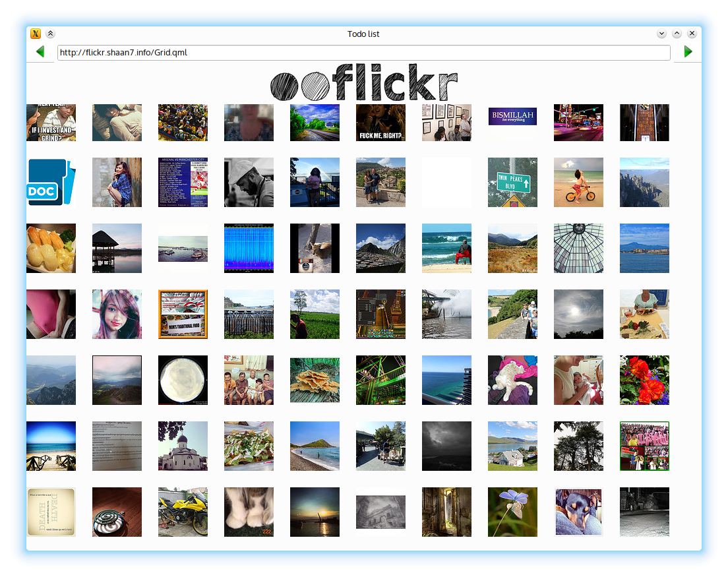Image resolution: width=728 pixels, height=577 pixels.
Task: Click the green back arrow
Action: pyautogui.click(x=40, y=52)
